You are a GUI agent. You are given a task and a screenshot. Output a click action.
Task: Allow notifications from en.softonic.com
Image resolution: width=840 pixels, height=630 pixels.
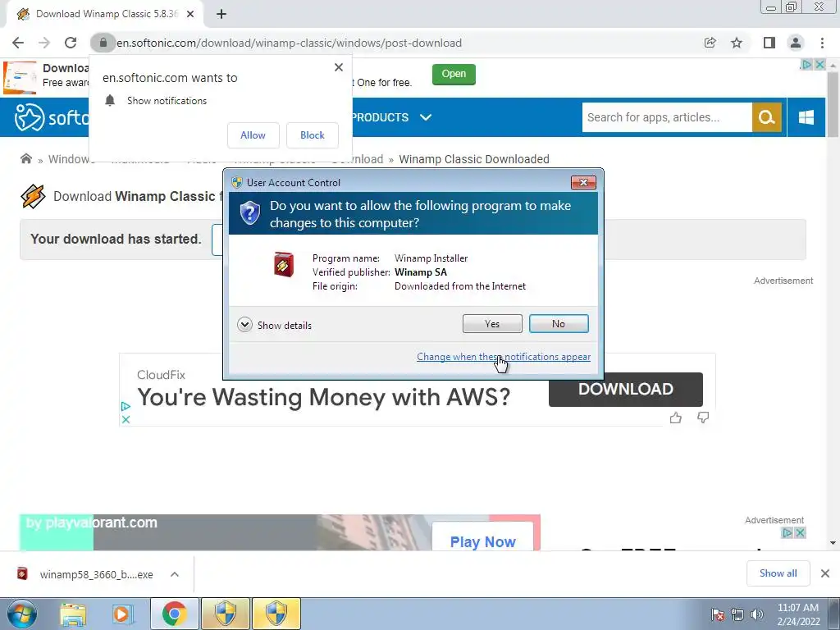(253, 135)
